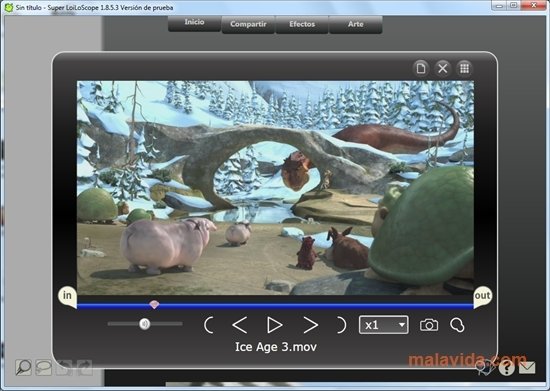Select the Arte tab
Image resolution: width=550 pixels, height=391 pixels.
(x=355, y=25)
